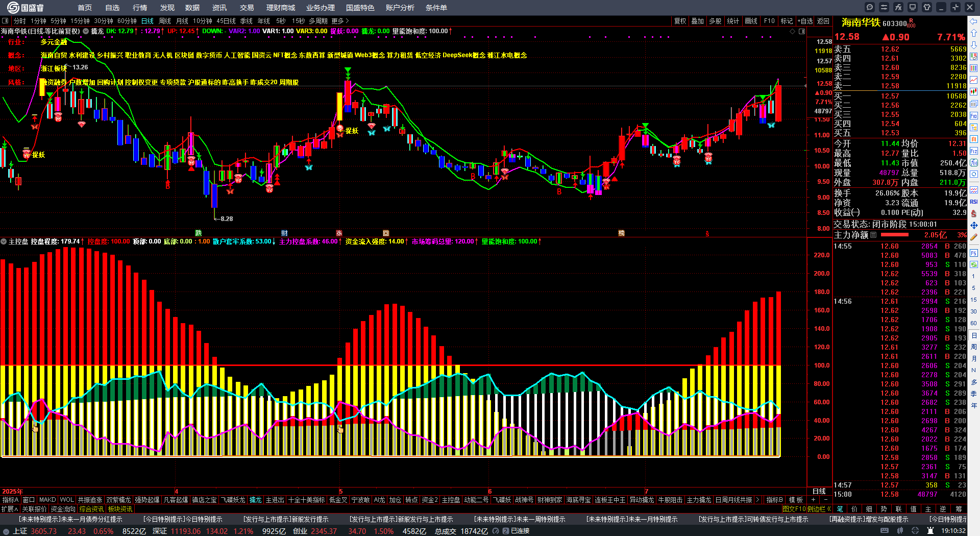The height and width of the screenshot is (536, 980).
Task: Click the blue up arrow sidebar icon
Action: pos(974,33)
